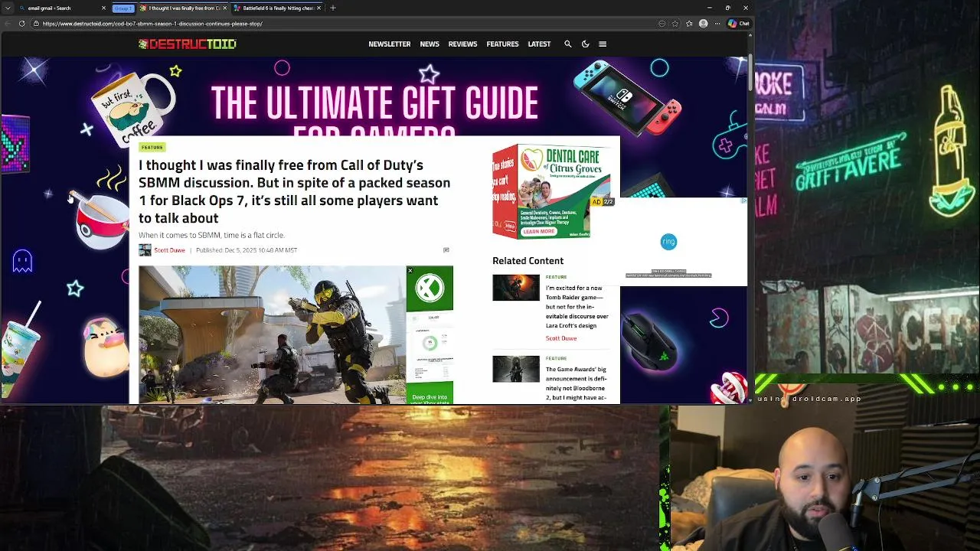Screen dimensions: 980x551
Task: Open 'I'm excited for a new Tomb Raider game' link
Action: point(577,307)
